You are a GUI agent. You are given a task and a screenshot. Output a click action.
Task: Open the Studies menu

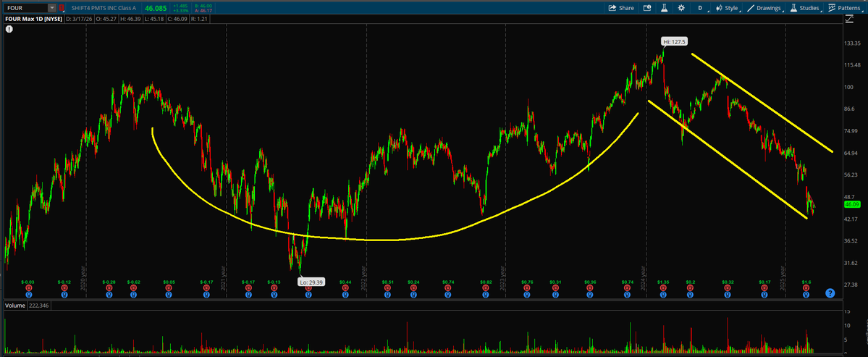(x=806, y=8)
